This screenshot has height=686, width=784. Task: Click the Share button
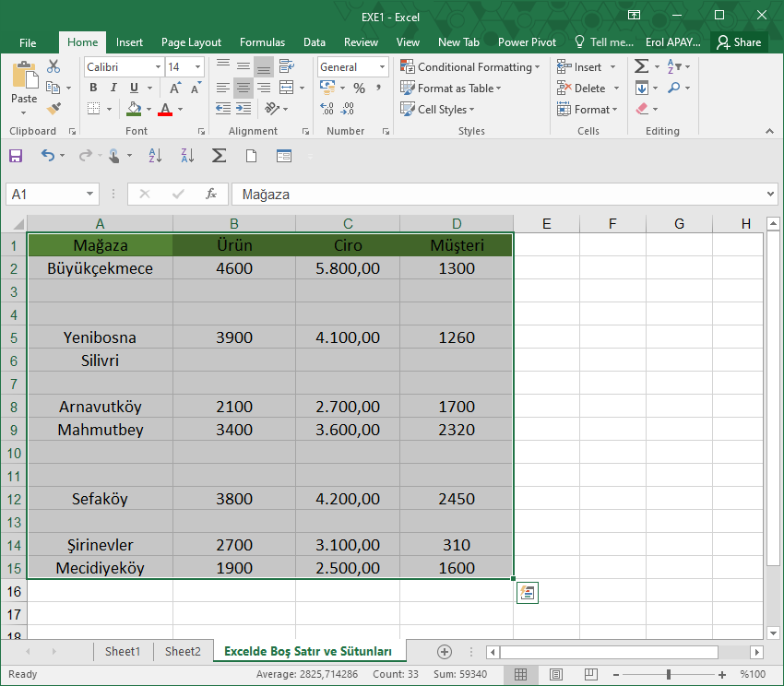click(x=741, y=41)
